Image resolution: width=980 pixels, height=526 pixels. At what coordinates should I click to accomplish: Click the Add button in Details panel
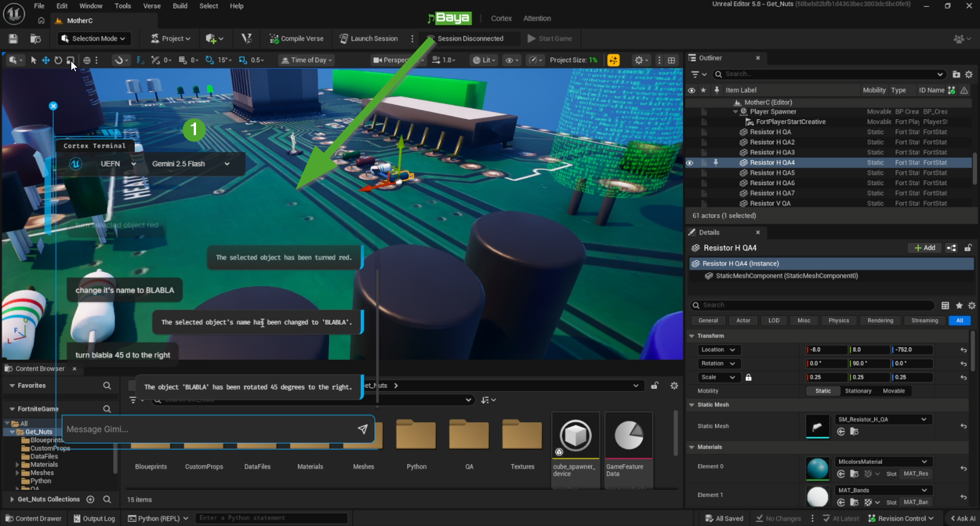925,248
